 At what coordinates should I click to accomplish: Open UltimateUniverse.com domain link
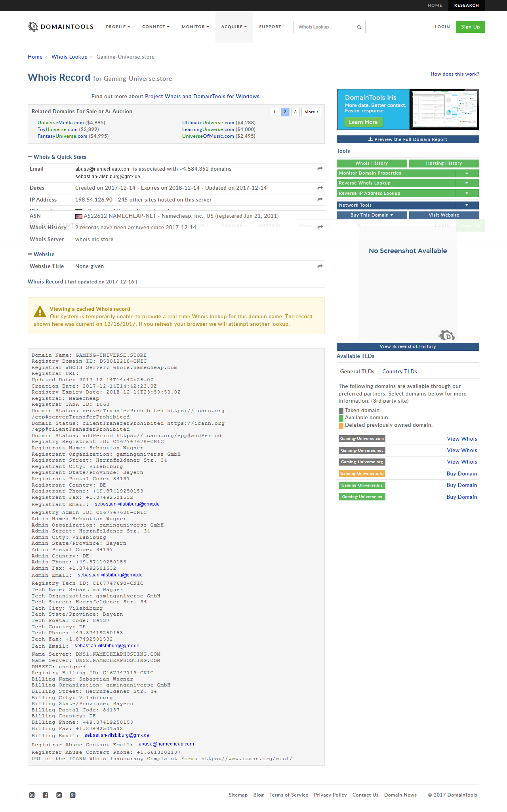[x=208, y=123]
